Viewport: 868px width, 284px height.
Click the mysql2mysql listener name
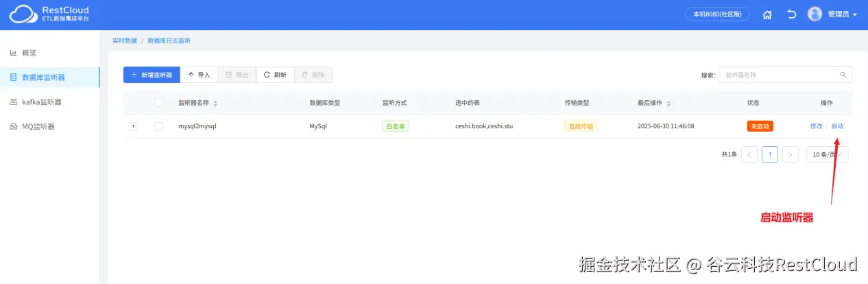pyautogui.click(x=197, y=126)
